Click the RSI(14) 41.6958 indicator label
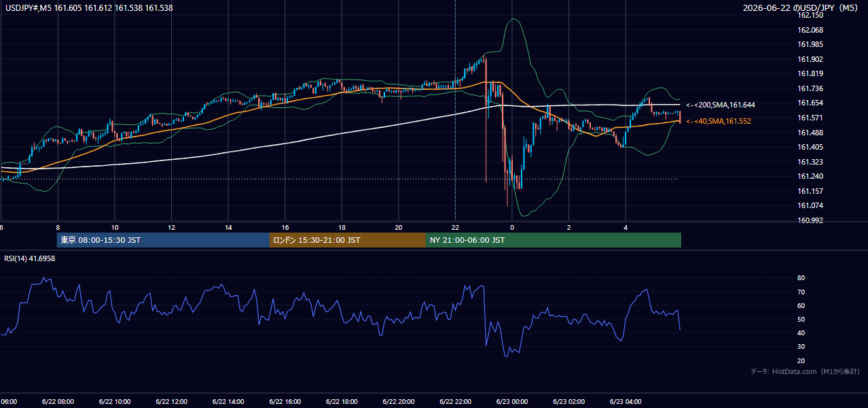 30,258
